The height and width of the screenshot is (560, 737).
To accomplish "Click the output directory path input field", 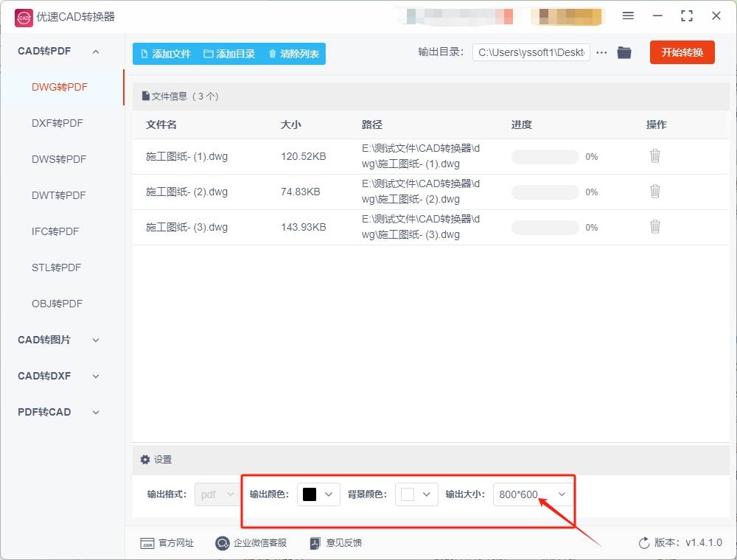I will (x=531, y=52).
